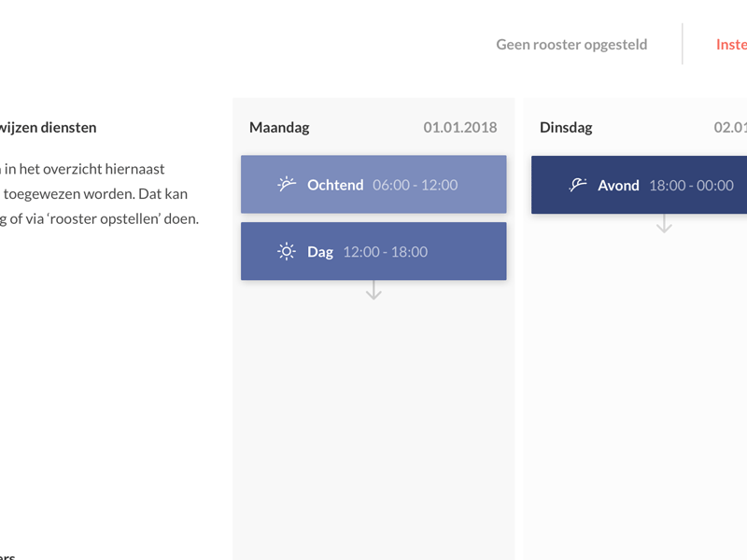Click the 'wijzen diensten' heading
The height and width of the screenshot is (560, 747).
[48, 127]
